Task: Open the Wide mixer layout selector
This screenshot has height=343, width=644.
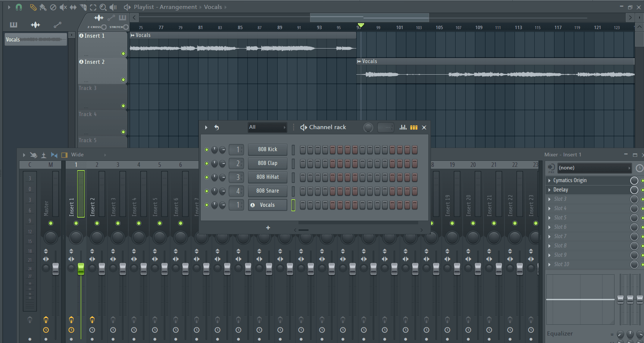Action: (x=77, y=155)
